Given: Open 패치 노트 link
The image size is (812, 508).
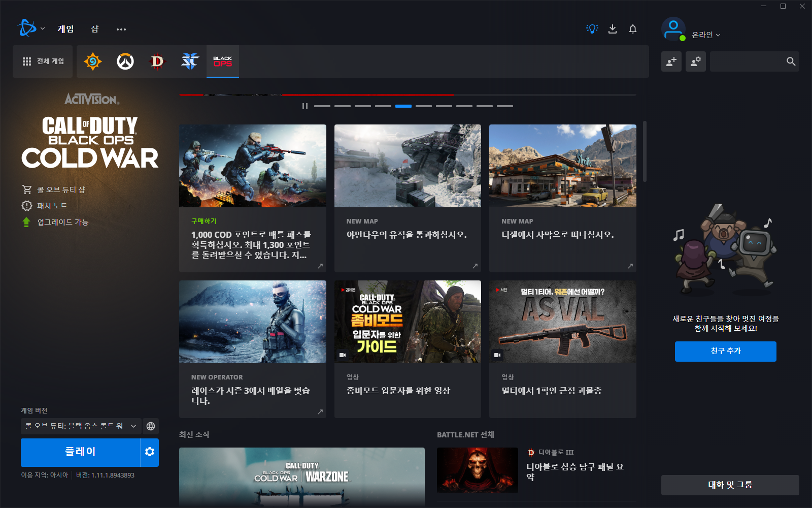Looking at the screenshot, I should tap(52, 206).
